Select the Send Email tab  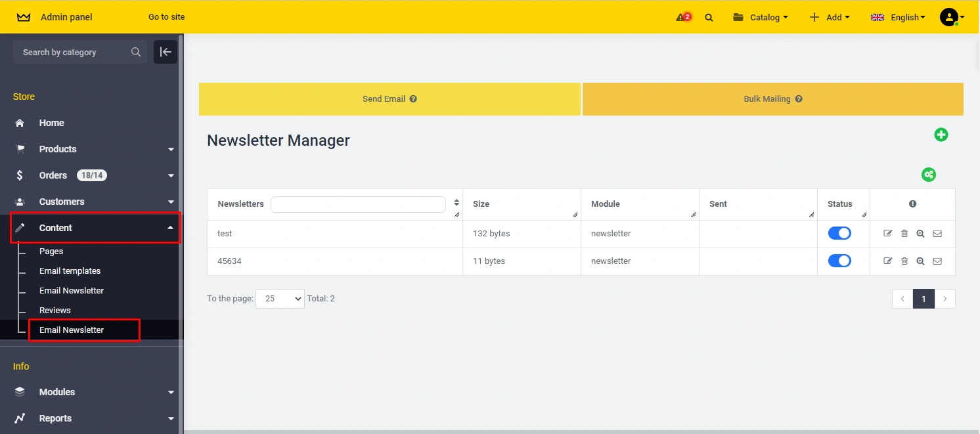coord(390,99)
